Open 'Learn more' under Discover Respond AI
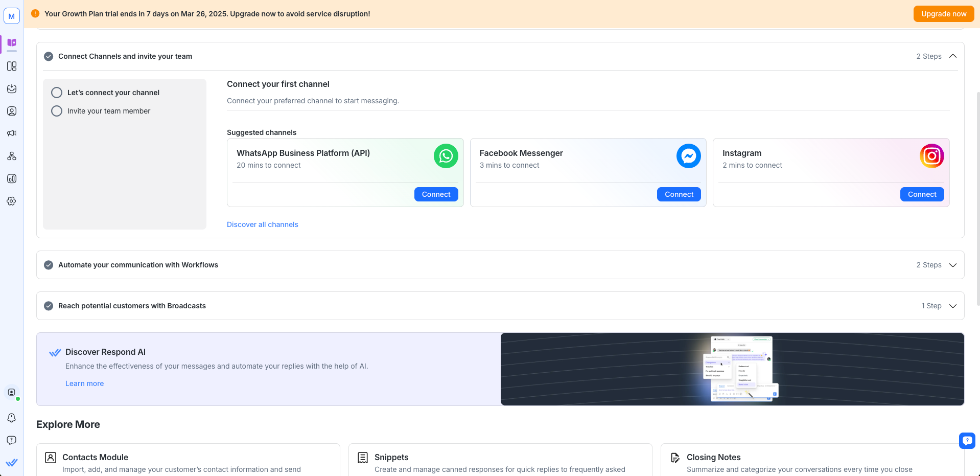 tap(84, 383)
